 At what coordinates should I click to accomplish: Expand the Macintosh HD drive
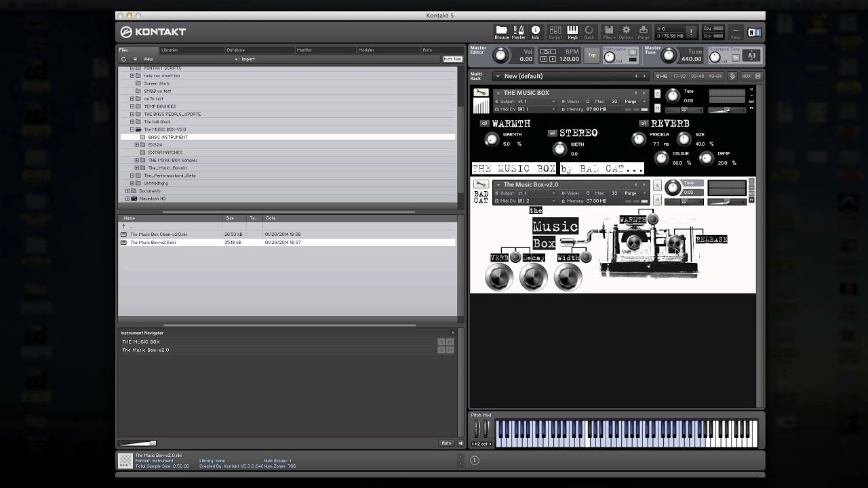point(127,199)
